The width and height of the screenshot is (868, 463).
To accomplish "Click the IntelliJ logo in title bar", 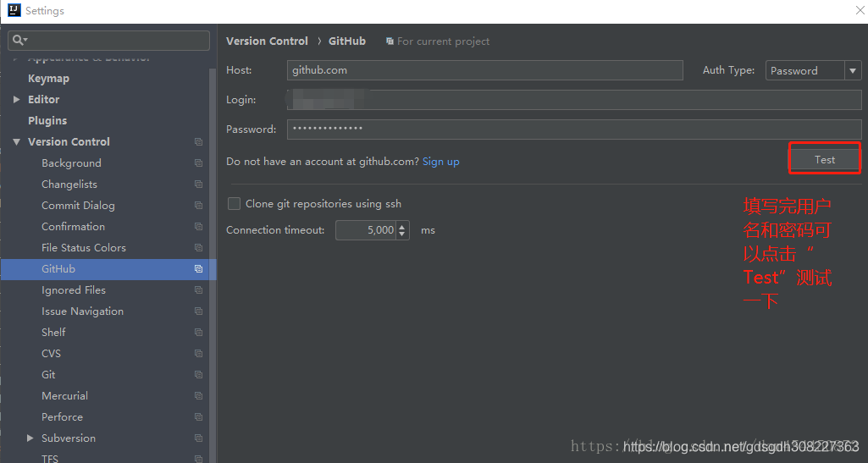I will coord(14,10).
